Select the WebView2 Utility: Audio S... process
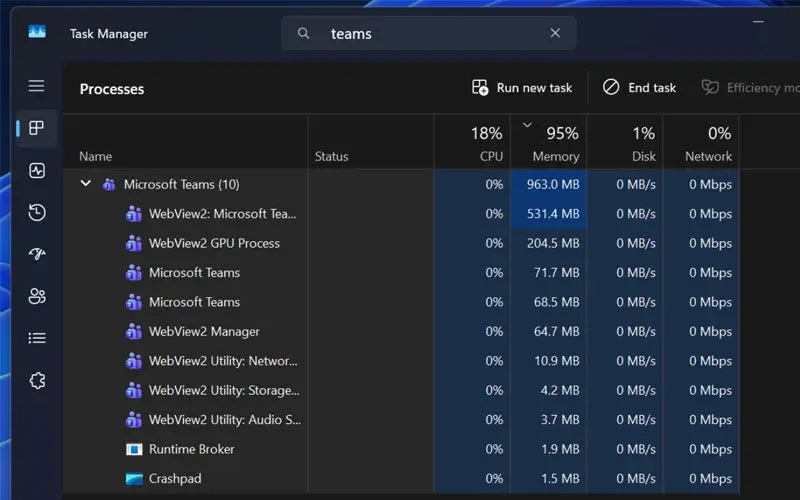This screenshot has width=800, height=500. point(401,420)
